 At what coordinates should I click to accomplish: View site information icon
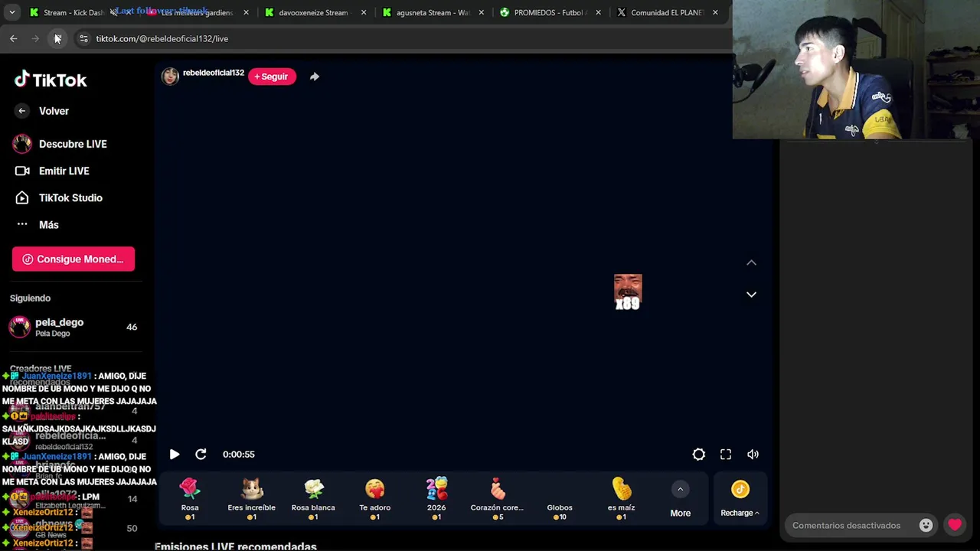83,38
